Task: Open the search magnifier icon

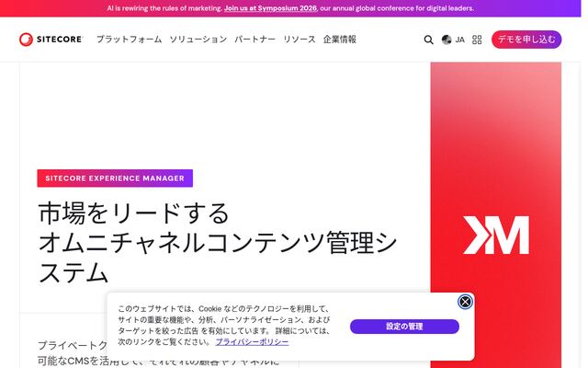Action: point(429,40)
